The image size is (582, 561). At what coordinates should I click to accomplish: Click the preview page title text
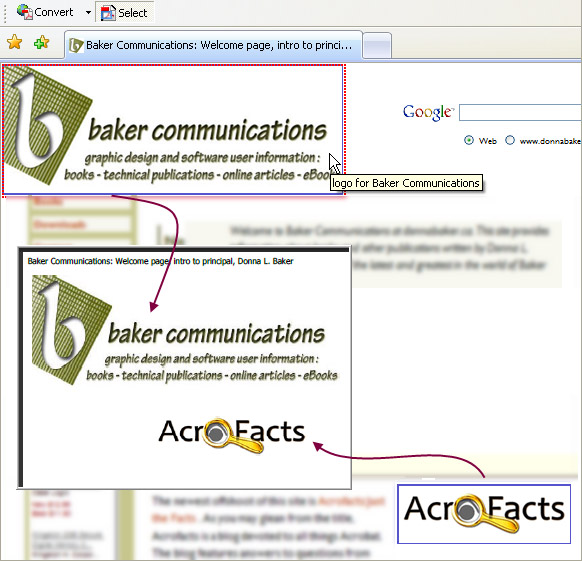click(160, 261)
